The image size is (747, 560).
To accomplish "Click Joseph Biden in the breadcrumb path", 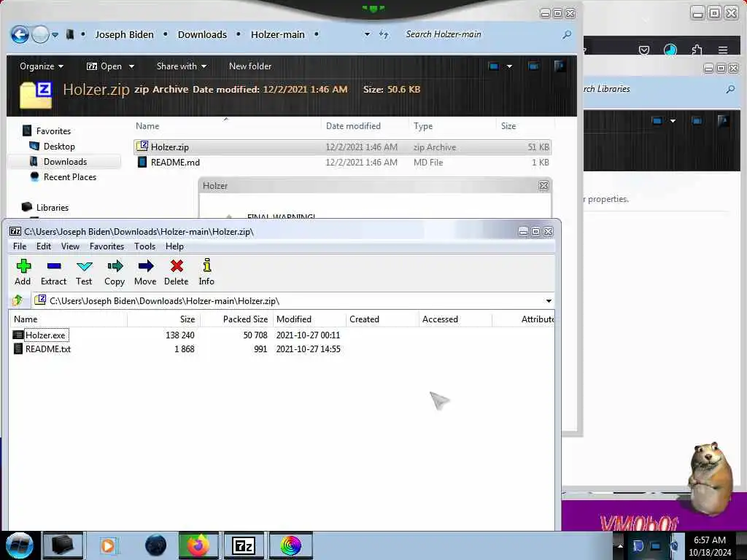I will tap(124, 35).
